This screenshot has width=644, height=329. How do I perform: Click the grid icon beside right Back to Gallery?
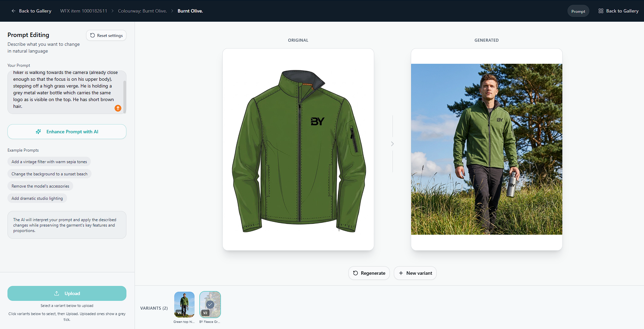(601, 11)
